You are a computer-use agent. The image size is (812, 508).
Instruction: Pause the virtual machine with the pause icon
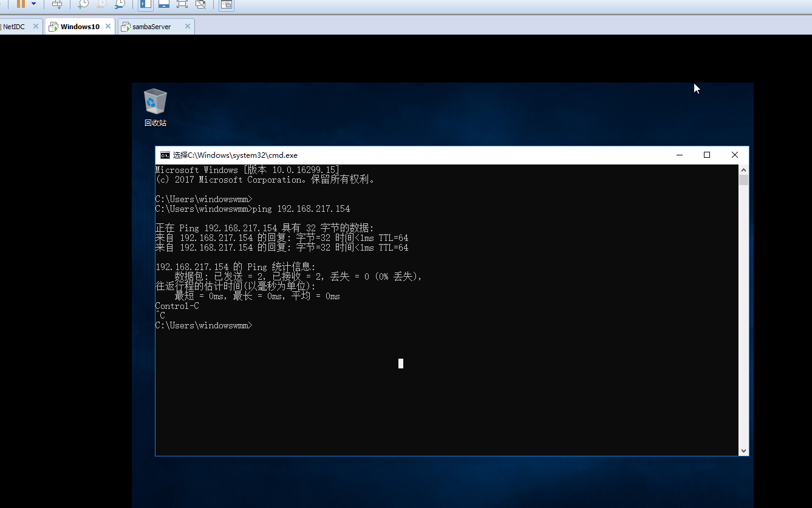(21, 4)
